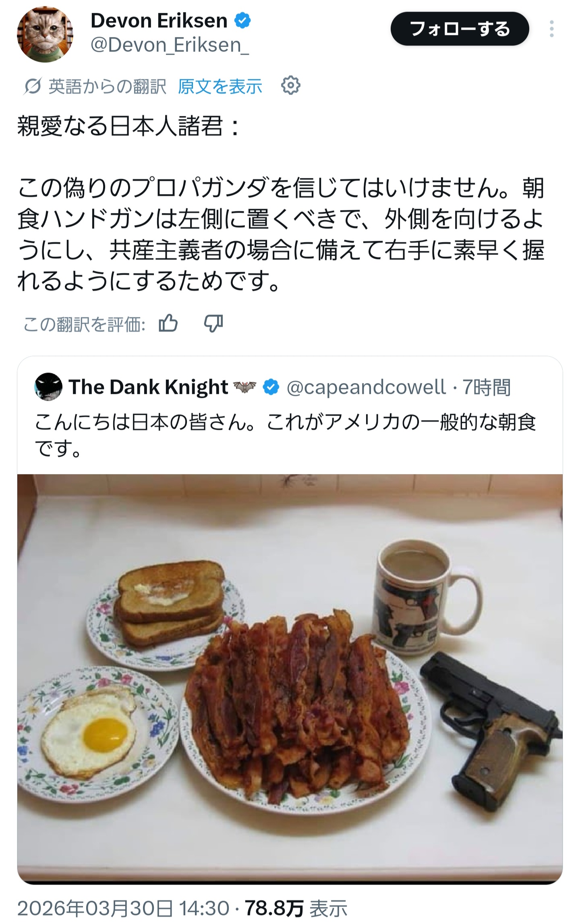Open Devon Eriksen's cat profile picture
The height and width of the screenshot is (924, 580).
coord(45,34)
